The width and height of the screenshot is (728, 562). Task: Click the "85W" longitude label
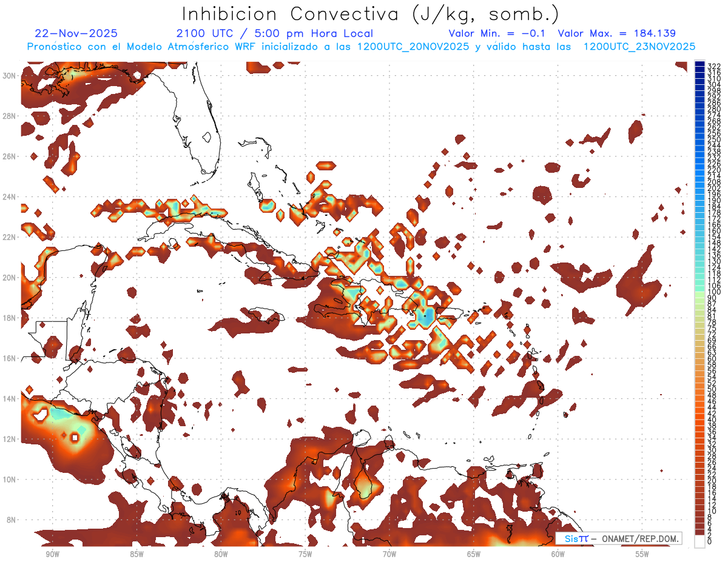(136, 554)
